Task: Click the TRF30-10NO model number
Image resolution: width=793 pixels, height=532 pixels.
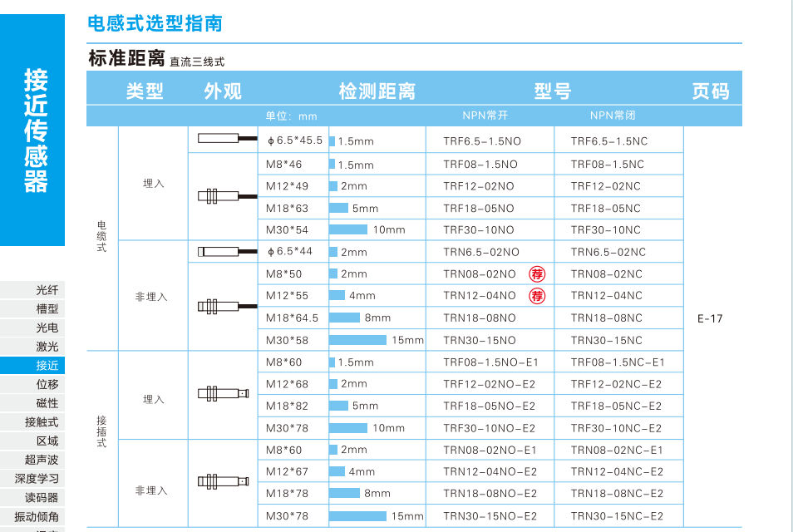Action: [479, 230]
